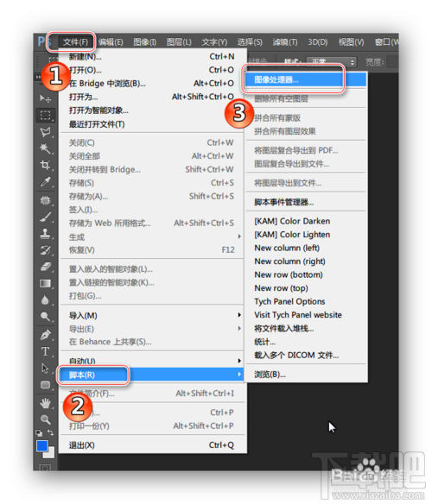432x504 pixels.
Task: Select 脚本事件管理器... entry
Action: [306, 202]
